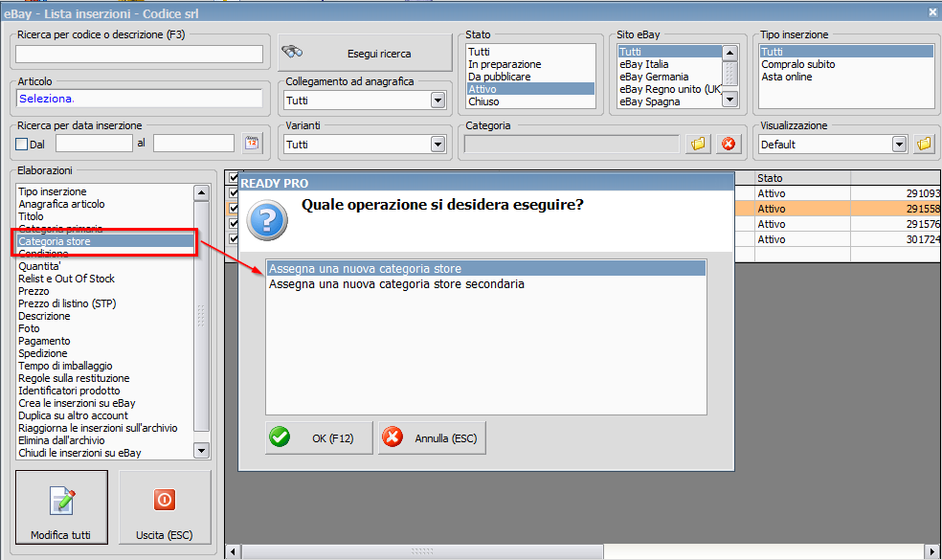Screen dimensions: 942x560
Task: Click the Elaborazioni list up arrow
Action: click(x=201, y=192)
